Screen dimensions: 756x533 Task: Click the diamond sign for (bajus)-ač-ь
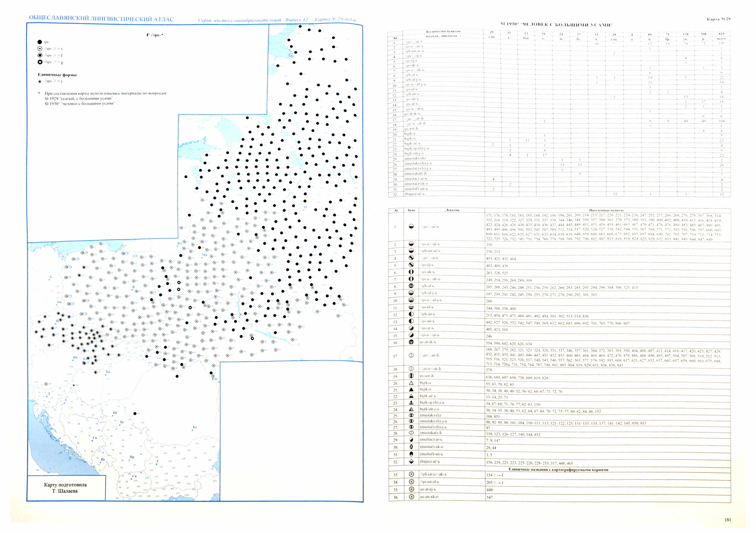(411, 462)
